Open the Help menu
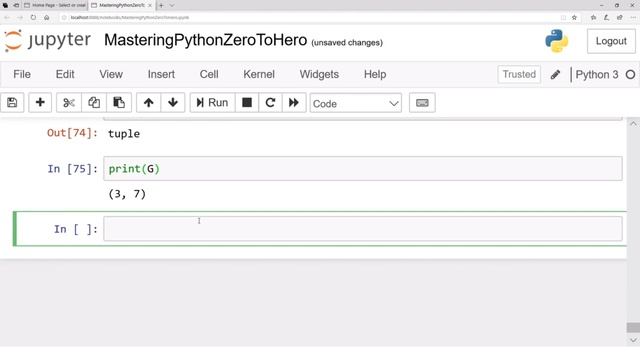The width and height of the screenshot is (640, 360). (375, 74)
